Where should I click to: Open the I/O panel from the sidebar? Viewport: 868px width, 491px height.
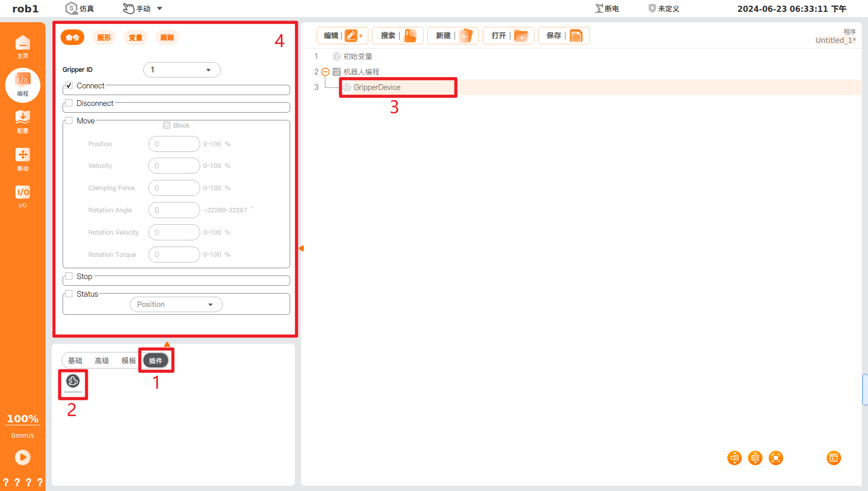pos(23,196)
